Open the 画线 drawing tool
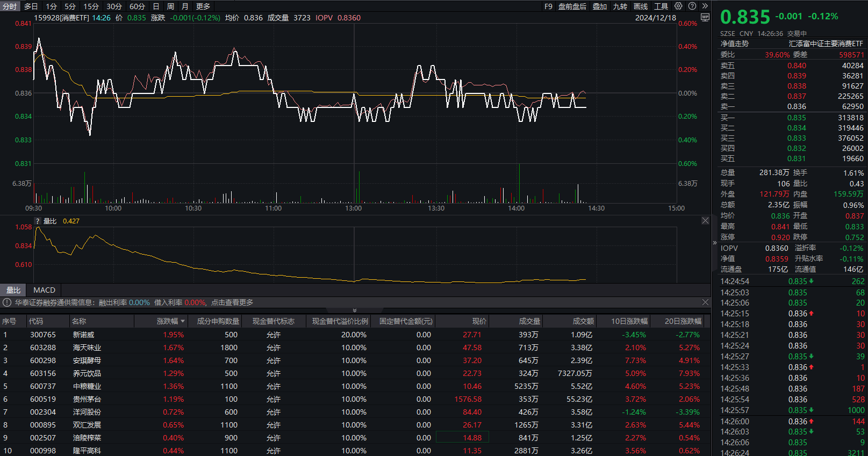 tap(641, 6)
